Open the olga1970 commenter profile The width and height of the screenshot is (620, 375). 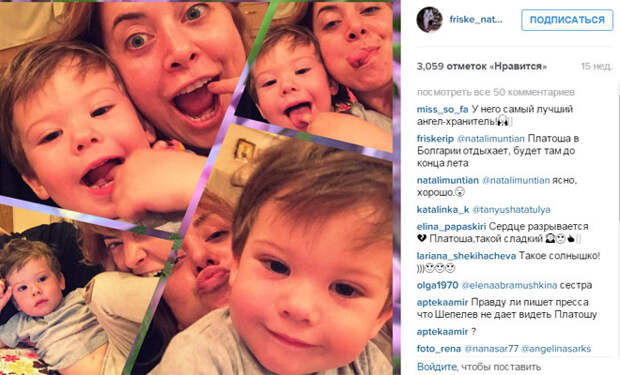(437, 285)
